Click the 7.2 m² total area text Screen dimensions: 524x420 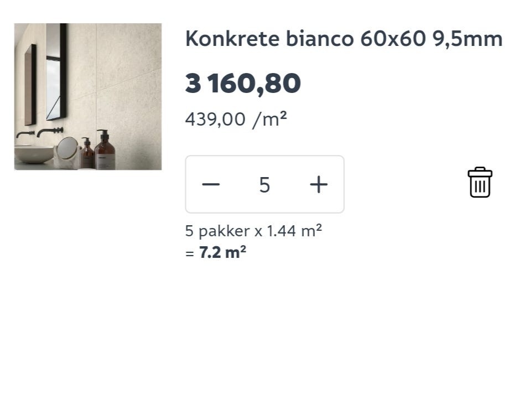click(216, 252)
